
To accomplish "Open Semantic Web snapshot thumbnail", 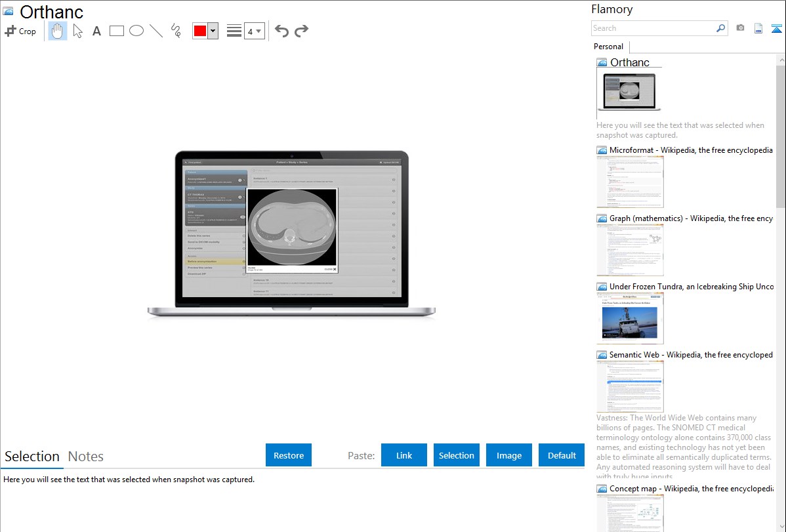I will coord(630,386).
